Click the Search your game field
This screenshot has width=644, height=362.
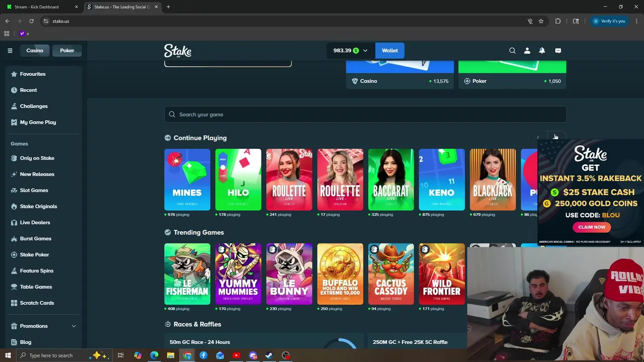[x=365, y=114]
